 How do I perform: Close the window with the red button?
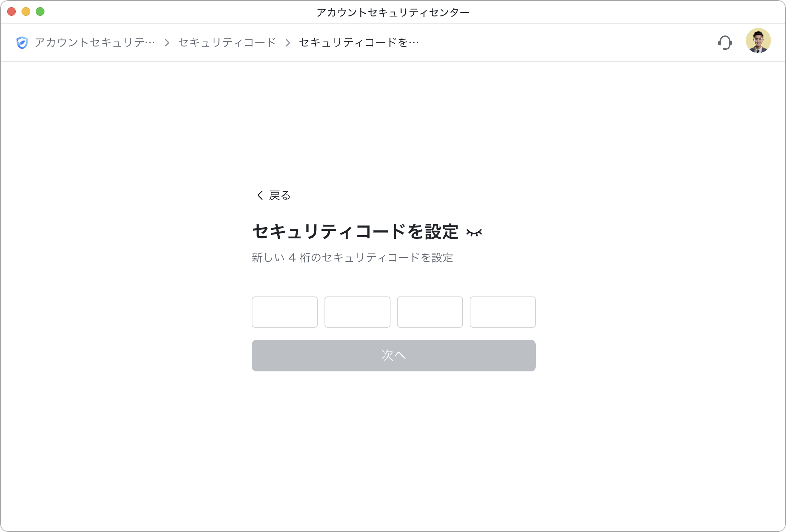[11, 12]
